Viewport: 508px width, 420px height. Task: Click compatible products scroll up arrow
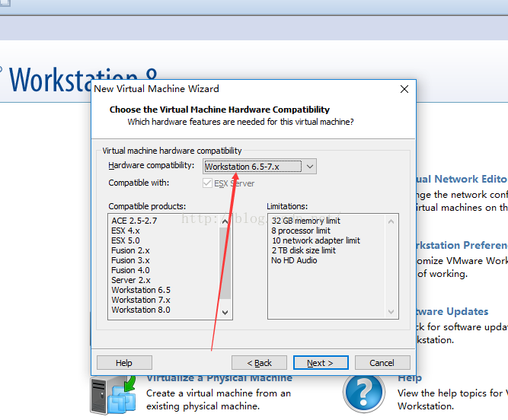click(x=225, y=221)
